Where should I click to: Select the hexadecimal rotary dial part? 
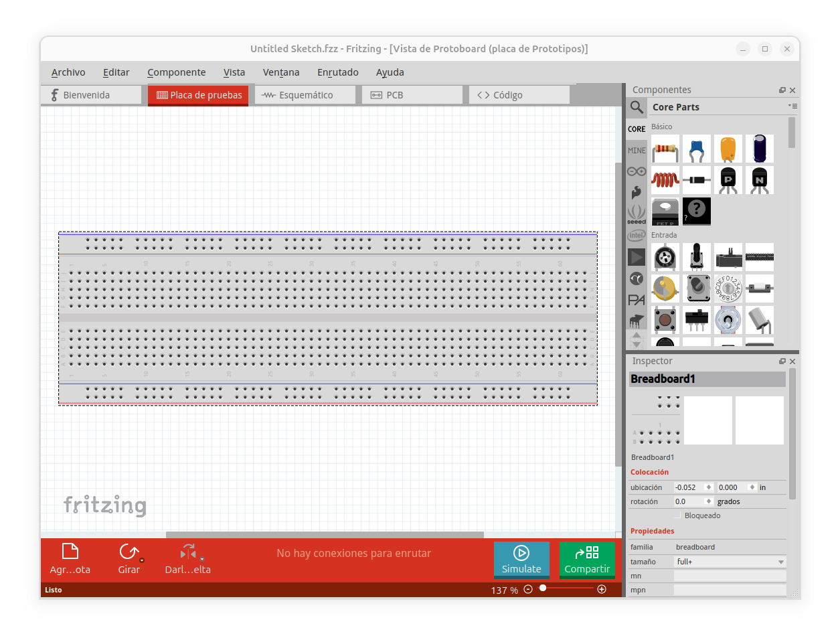[x=728, y=289]
